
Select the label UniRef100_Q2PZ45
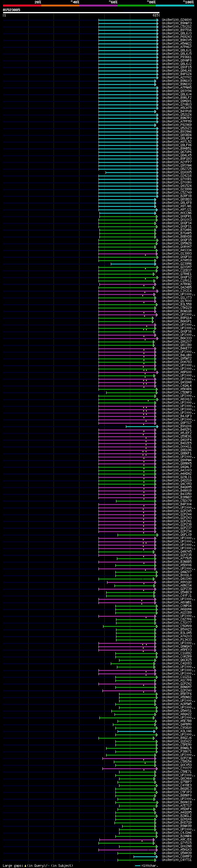(x=177, y=511)
